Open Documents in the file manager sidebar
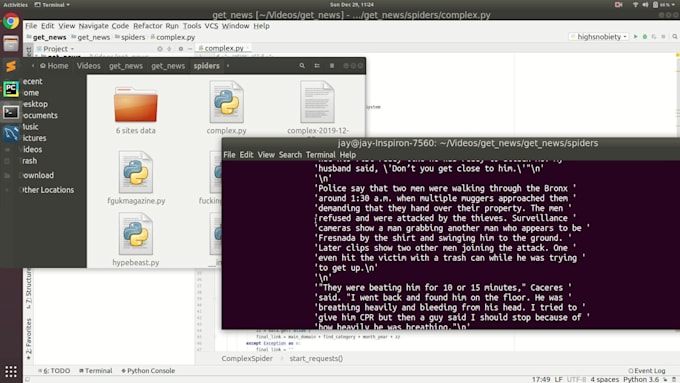 point(40,115)
